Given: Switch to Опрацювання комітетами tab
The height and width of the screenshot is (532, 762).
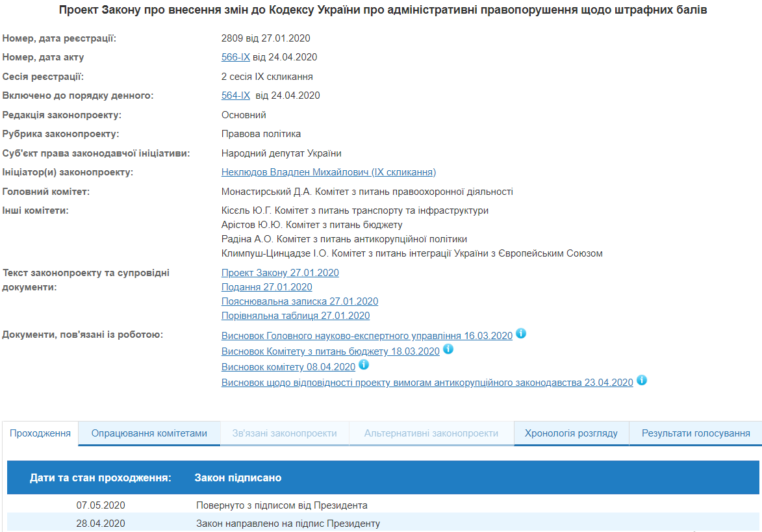Looking at the screenshot, I should coord(149,433).
